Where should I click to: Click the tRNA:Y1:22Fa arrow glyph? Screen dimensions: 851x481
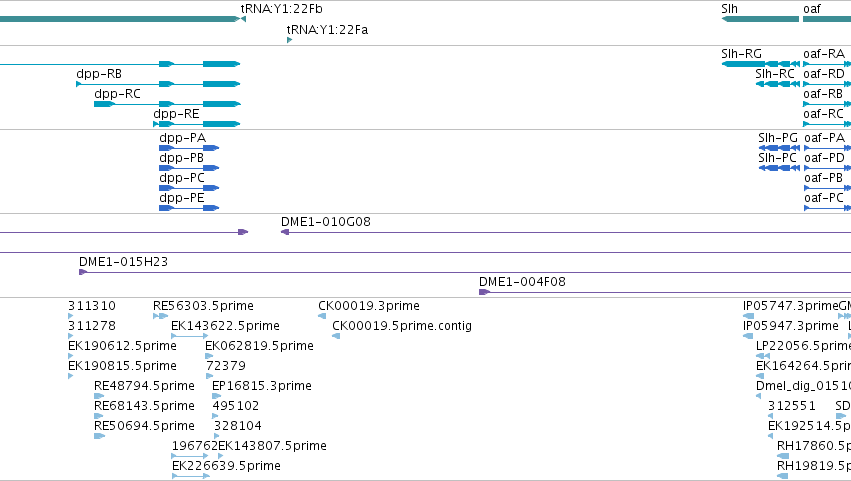point(289,40)
